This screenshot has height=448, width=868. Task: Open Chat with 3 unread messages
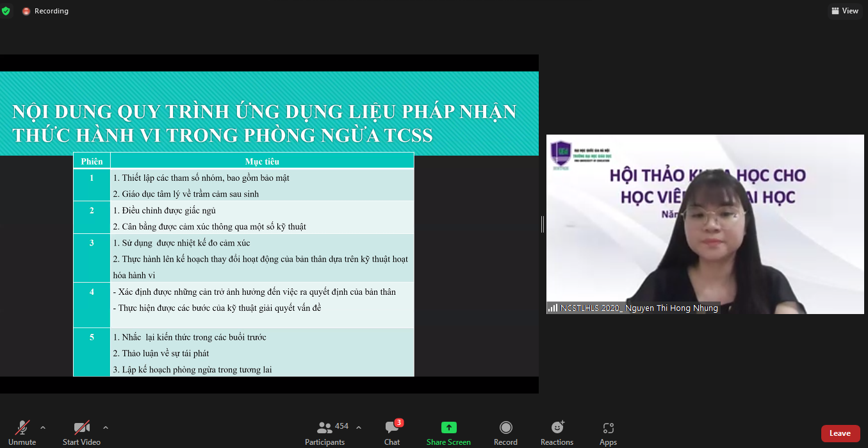pyautogui.click(x=392, y=433)
